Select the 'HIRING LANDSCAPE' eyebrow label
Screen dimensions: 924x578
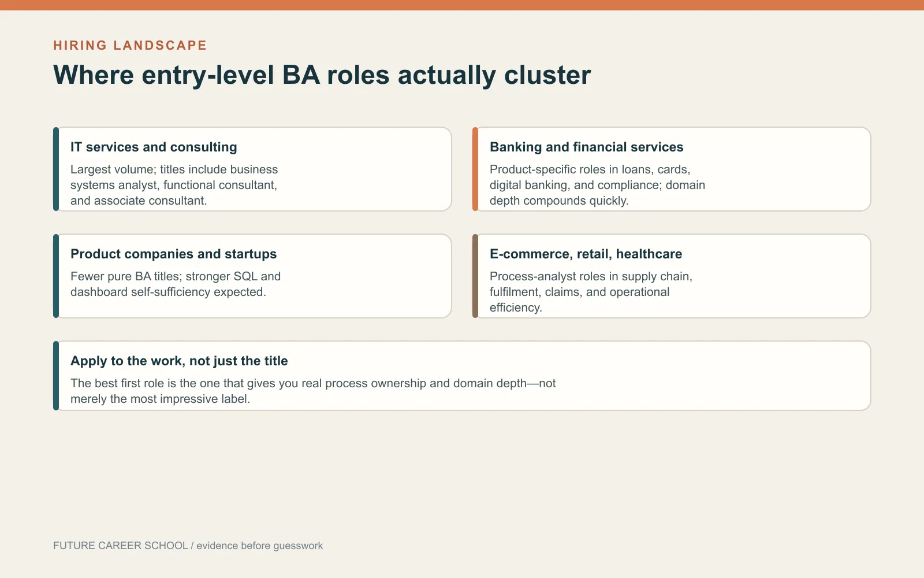click(130, 45)
